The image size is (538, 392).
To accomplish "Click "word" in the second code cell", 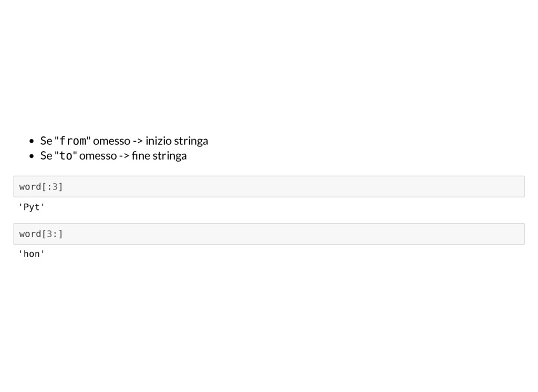I will 30,234.
